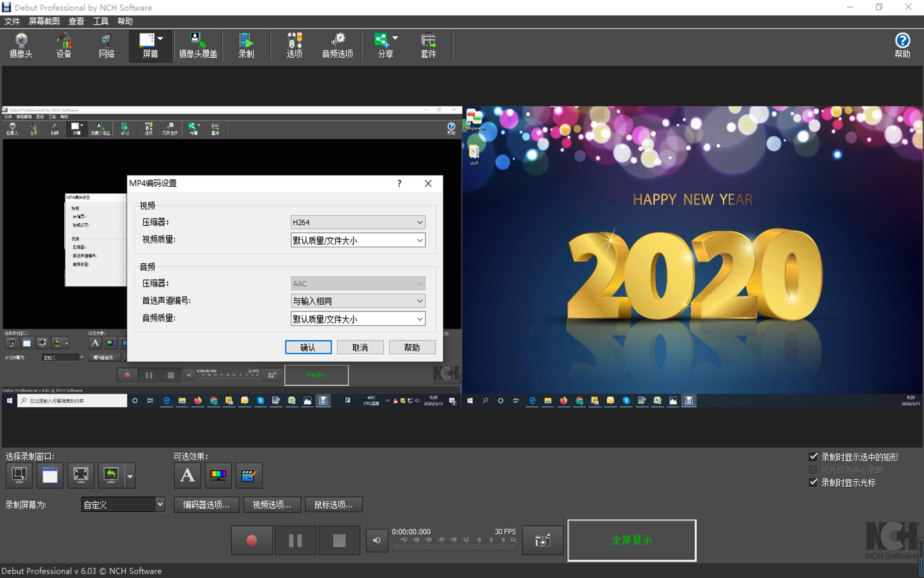This screenshot has height=578, width=924.
Task: Click the 分享 share toolbar icon
Action: coord(385,46)
